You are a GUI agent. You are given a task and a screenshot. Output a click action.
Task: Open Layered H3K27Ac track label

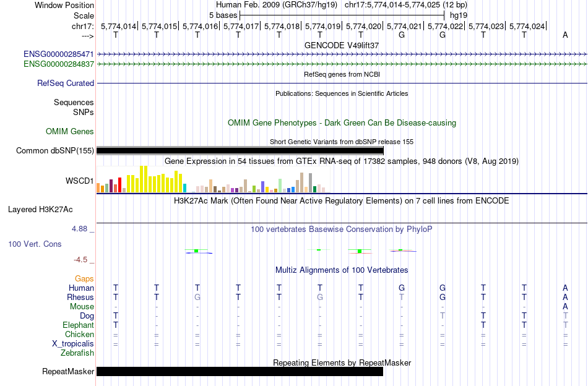pyautogui.click(x=40, y=210)
